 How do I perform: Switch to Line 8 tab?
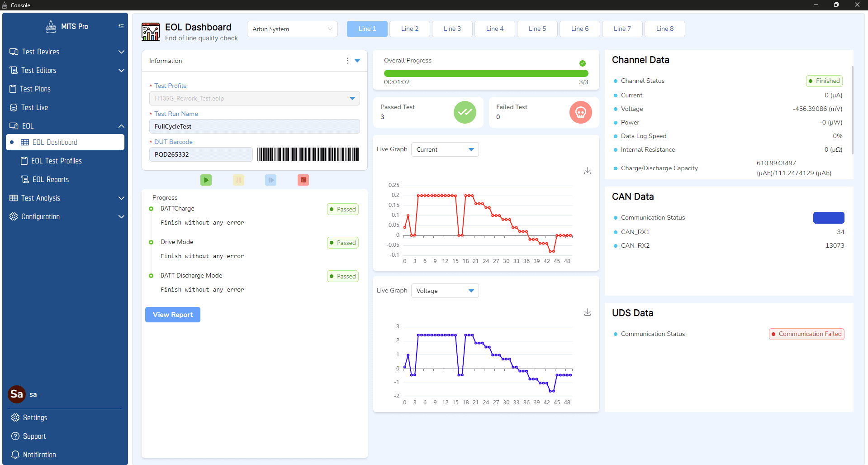(665, 29)
